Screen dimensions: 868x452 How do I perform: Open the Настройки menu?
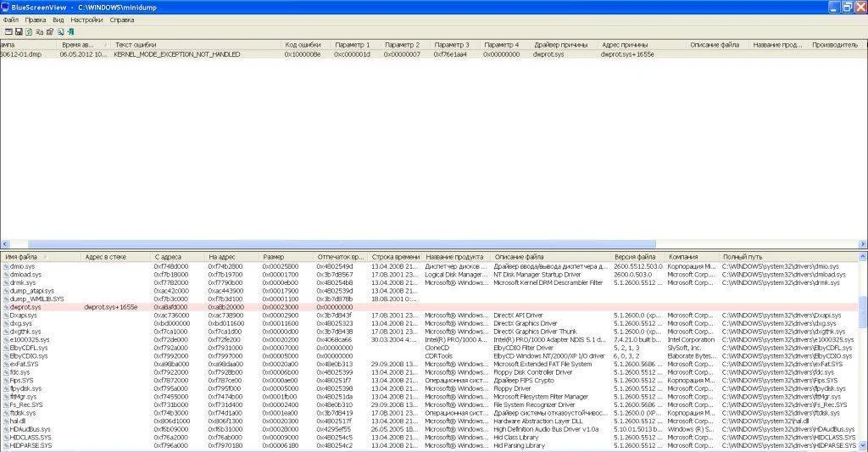pyautogui.click(x=86, y=20)
